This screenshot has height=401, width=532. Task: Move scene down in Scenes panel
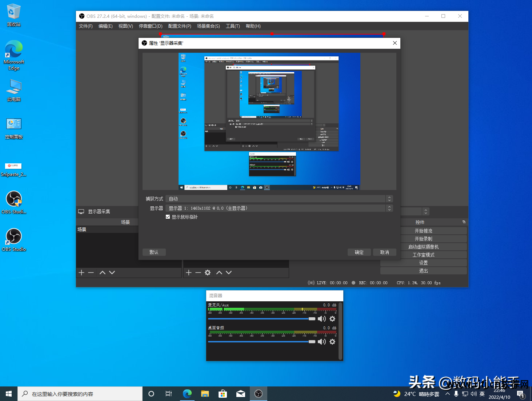click(x=112, y=273)
